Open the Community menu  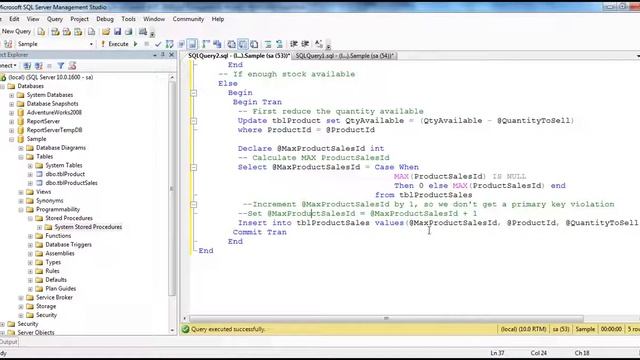click(188, 19)
